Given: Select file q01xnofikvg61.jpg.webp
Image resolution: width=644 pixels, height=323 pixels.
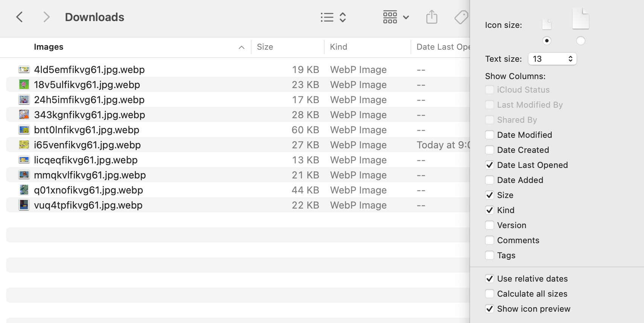Looking at the screenshot, I should 89,190.
